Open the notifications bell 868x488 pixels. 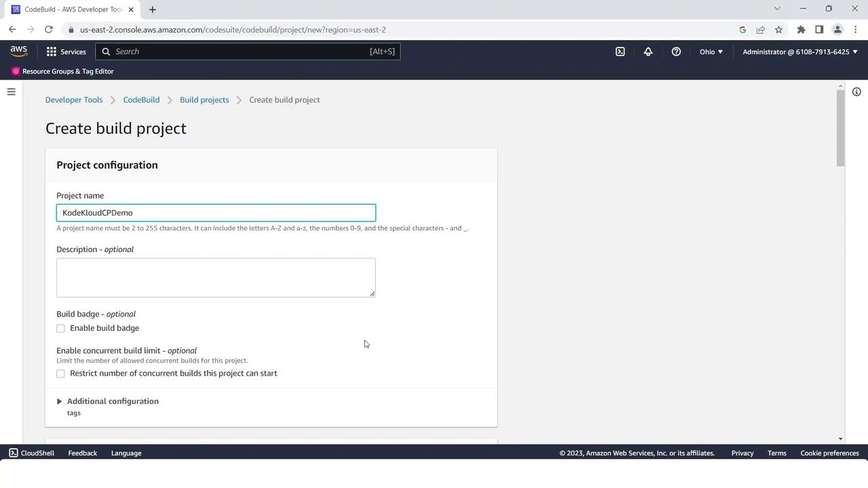click(x=648, y=52)
